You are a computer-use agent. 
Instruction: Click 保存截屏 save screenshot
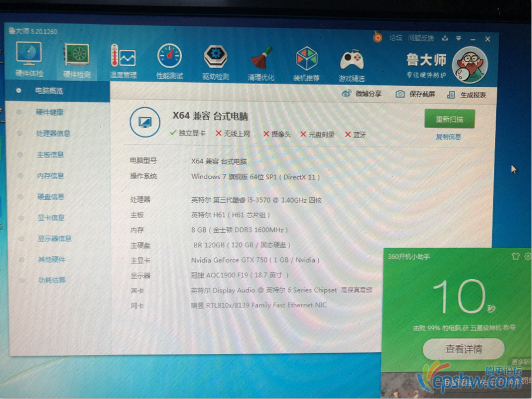pos(422,94)
